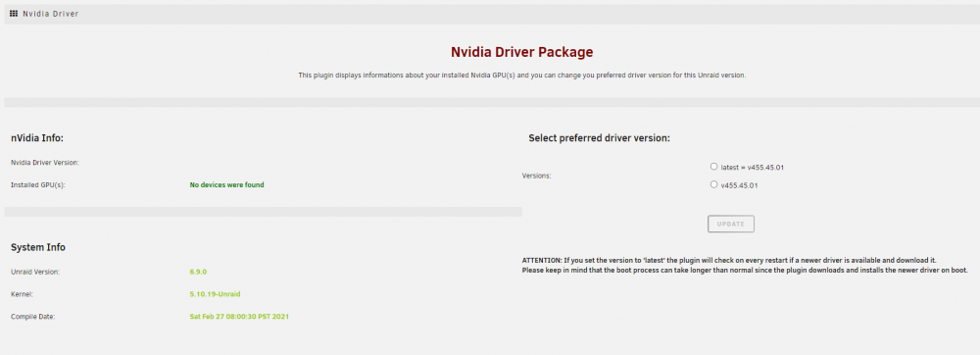Click the Unraid Version value '6.9.0'

click(x=198, y=272)
